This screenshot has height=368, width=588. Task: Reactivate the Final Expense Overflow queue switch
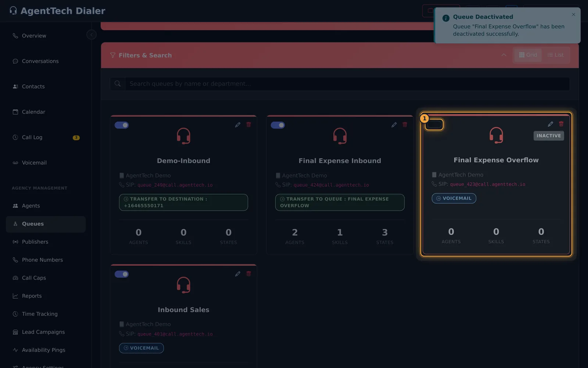tap(434, 124)
